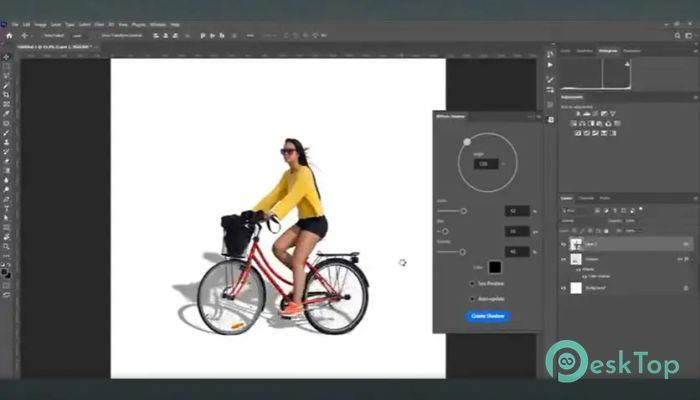This screenshot has width=700, height=400.
Task: Click the Blur px value field
Action: [x=517, y=231]
